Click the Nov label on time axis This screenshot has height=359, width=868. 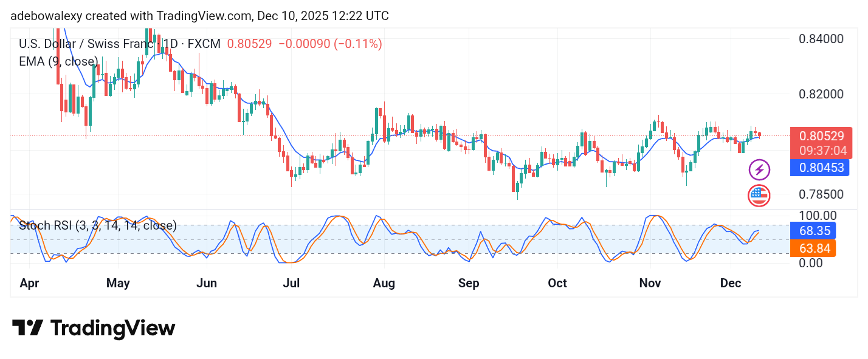tap(650, 283)
